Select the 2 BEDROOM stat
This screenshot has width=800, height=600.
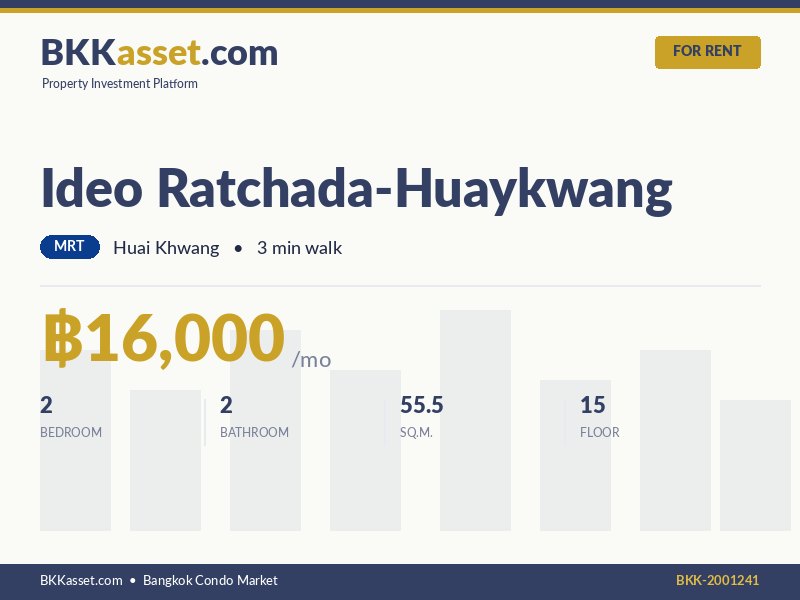(71, 417)
